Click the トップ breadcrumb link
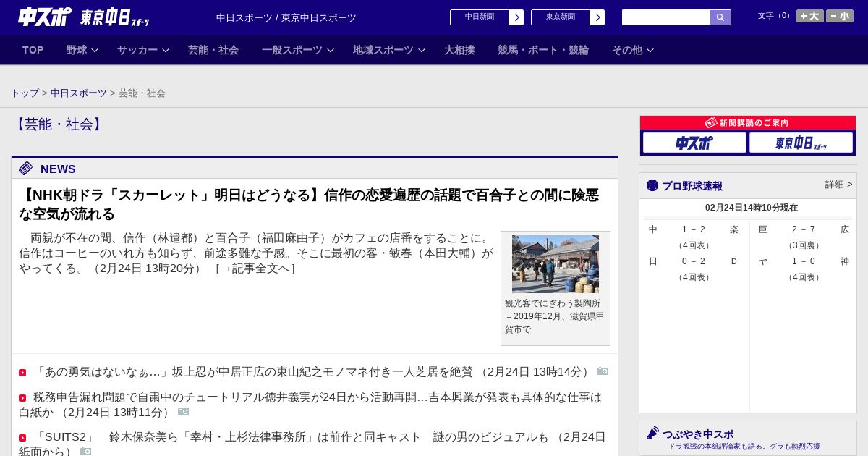Screen dimensions: 868x456 coord(25,93)
